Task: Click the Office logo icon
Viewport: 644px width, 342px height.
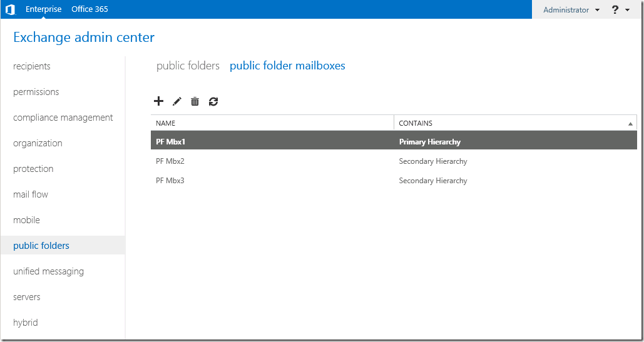Action: coord(10,9)
